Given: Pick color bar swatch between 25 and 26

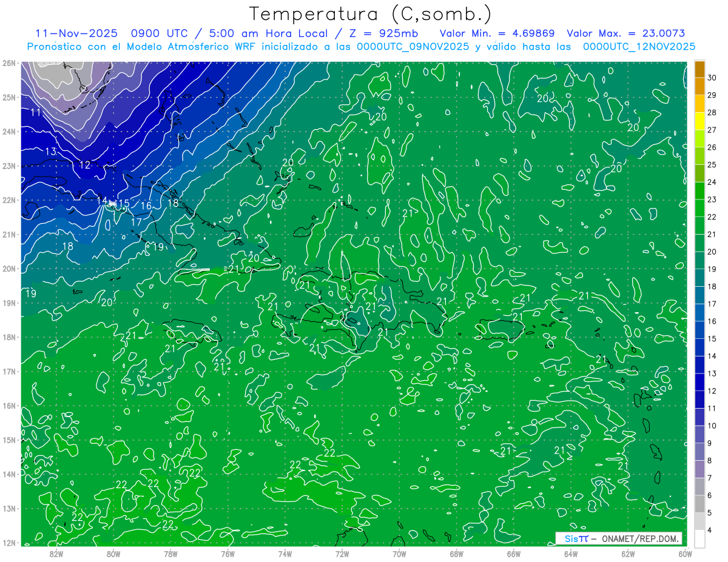Looking at the screenshot, I should point(700,156).
